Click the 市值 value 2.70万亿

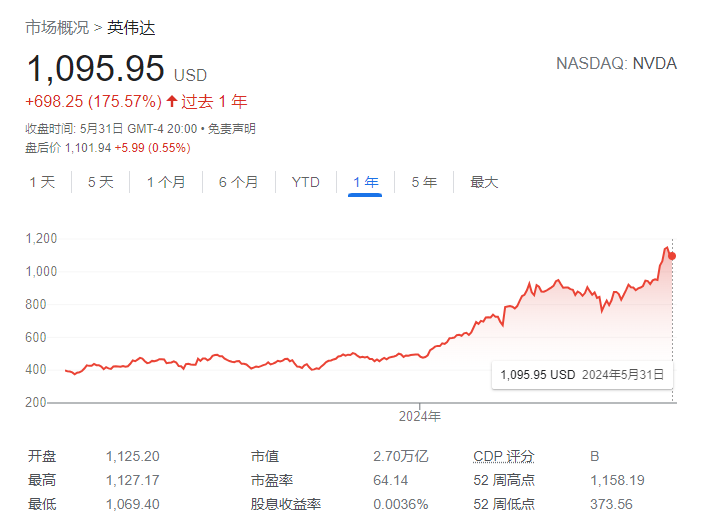pyautogui.click(x=401, y=456)
